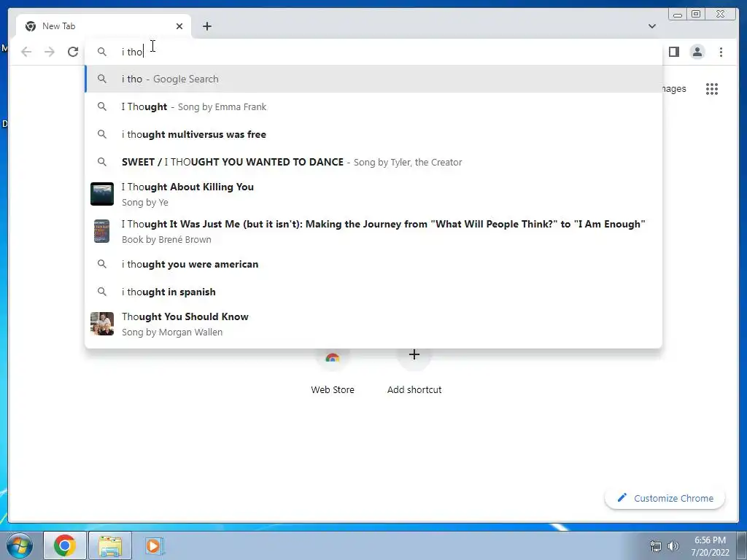Image resolution: width=747 pixels, height=560 pixels.
Task: Open the Web Store shortcut
Action: tap(333, 373)
